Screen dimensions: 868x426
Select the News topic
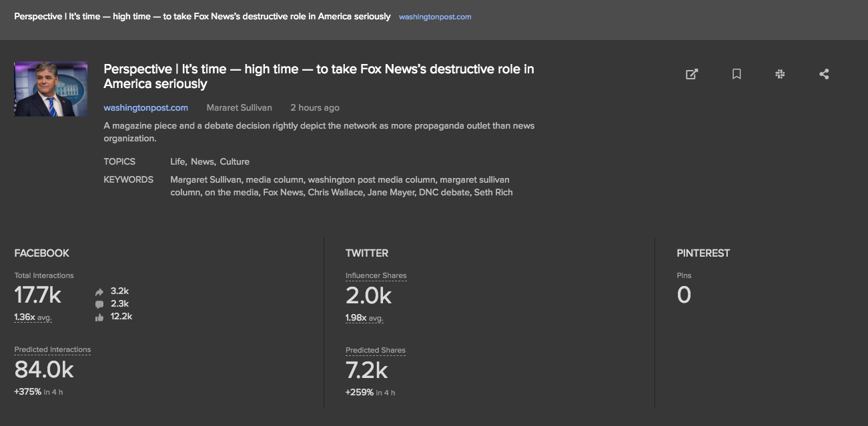[202, 162]
